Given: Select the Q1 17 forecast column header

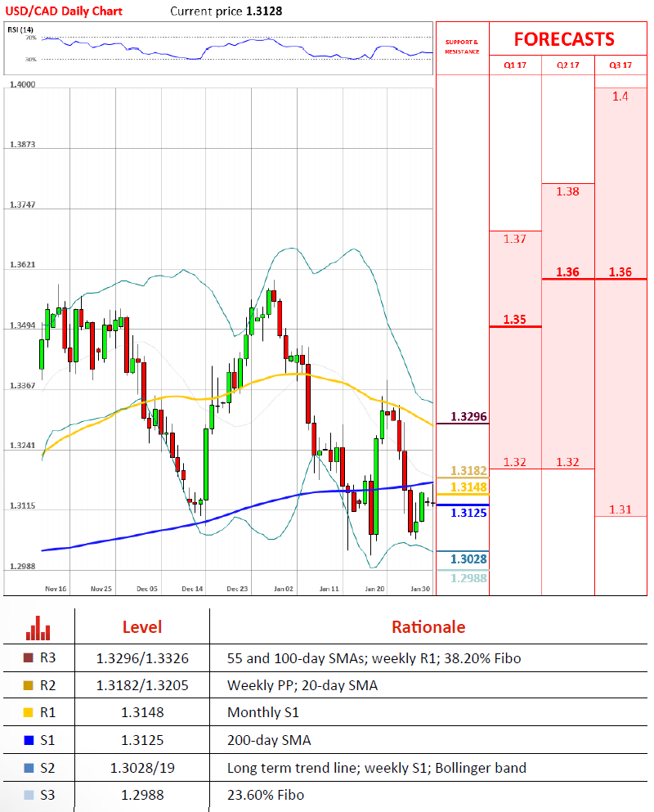Looking at the screenshot, I should (515, 65).
